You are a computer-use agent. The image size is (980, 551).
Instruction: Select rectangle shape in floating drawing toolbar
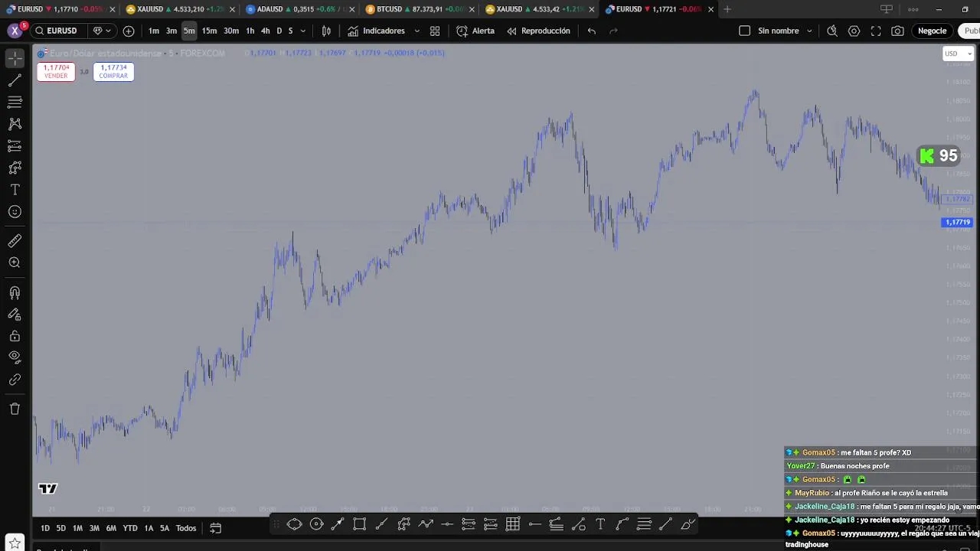tap(359, 524)
